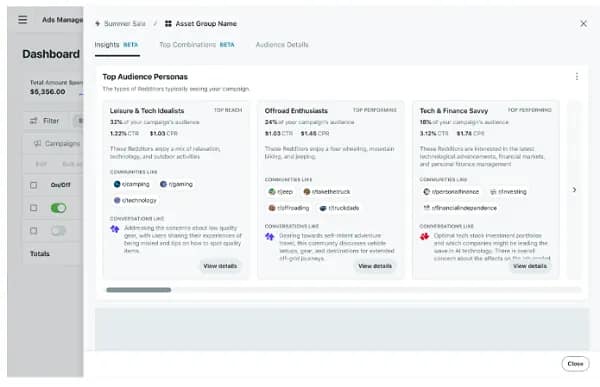Click the Offroad Enthusiasts heading

tap(296, 111)
